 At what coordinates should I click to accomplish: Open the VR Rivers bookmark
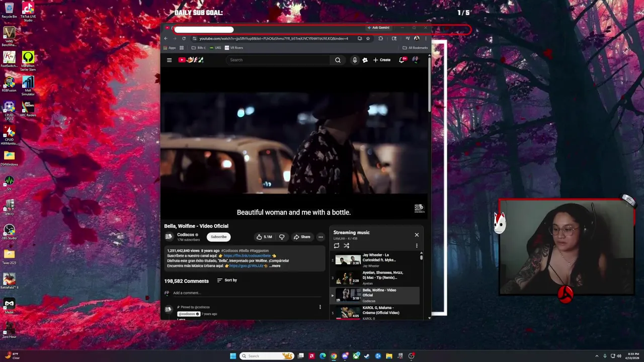pyautogui.click(x=234, y=48)
